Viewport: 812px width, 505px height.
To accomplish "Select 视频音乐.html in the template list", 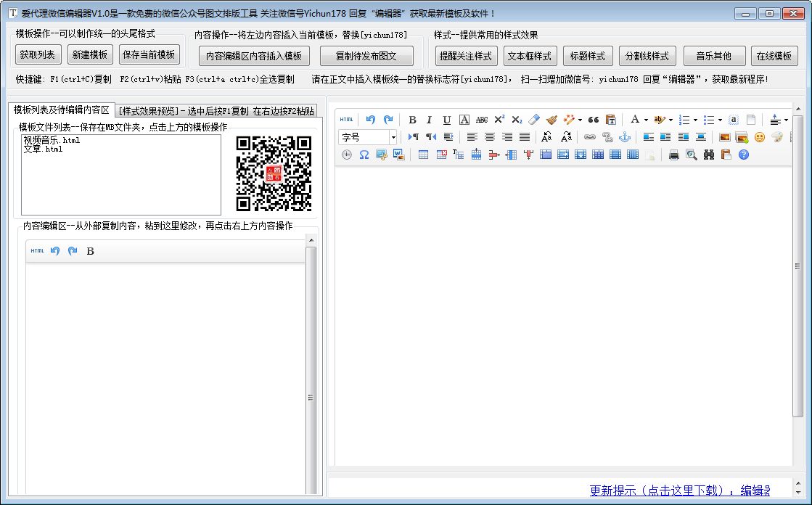I will click(52, 140).
